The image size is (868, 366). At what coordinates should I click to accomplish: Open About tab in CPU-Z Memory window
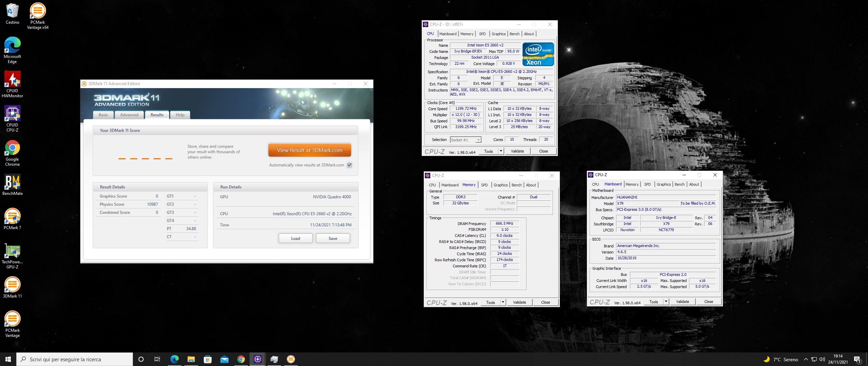coord(531,185)
